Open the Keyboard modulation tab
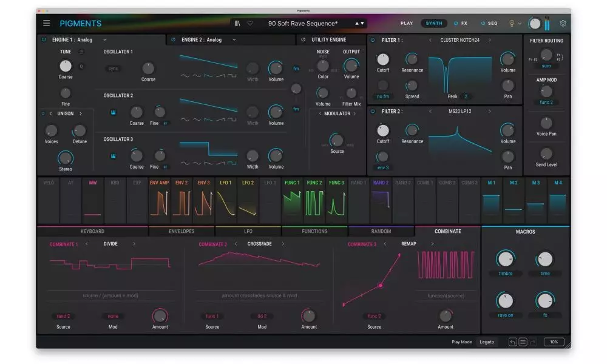Screen dimensions: 607x364 [x=92, y=231]
